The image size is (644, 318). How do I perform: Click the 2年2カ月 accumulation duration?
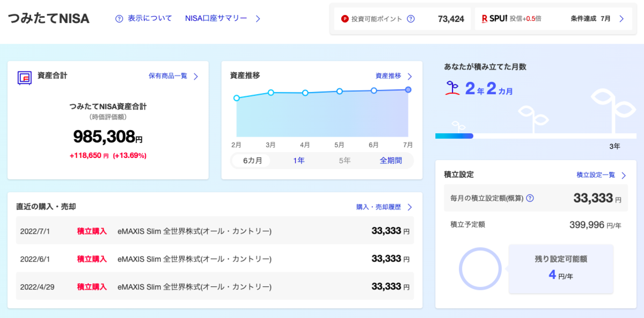click(x=489, y=89)
